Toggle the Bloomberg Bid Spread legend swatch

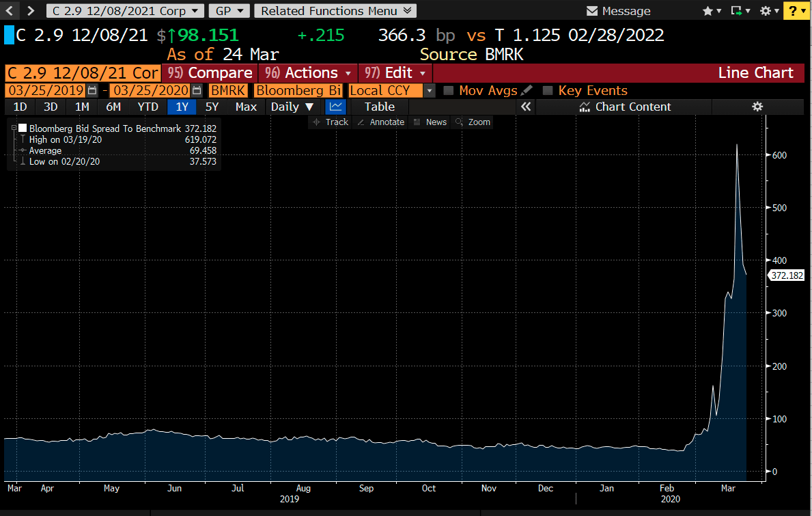coord(23,128)
